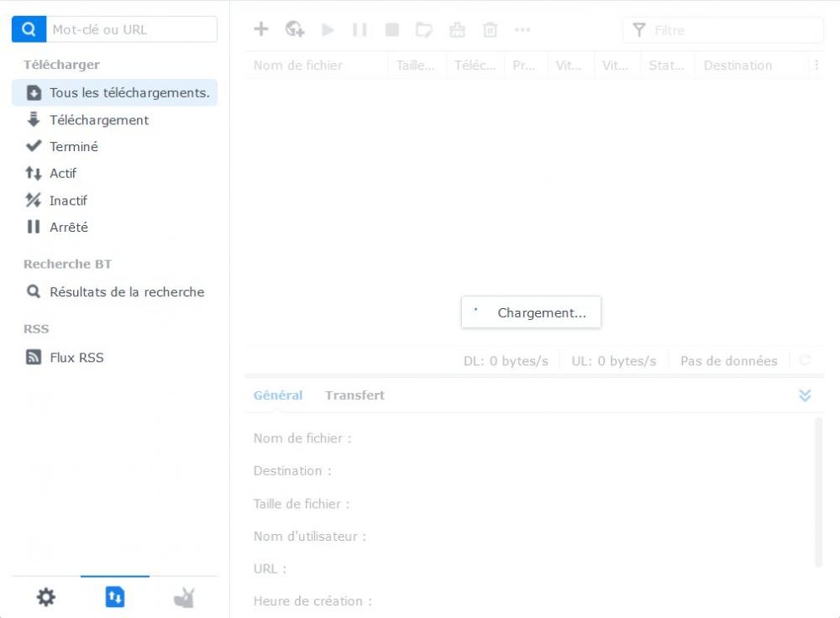Open the Général details tab
This screenshot has width=840, height=618.
click(278, 395)
